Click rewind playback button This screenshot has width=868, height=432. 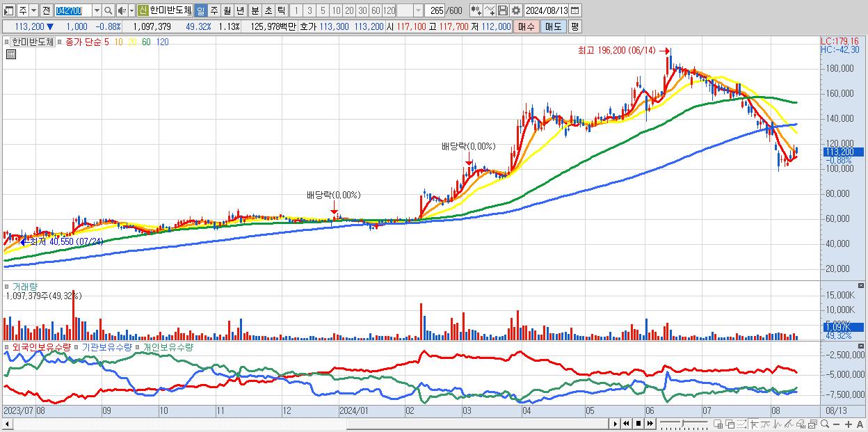click(x=626, y=424)
